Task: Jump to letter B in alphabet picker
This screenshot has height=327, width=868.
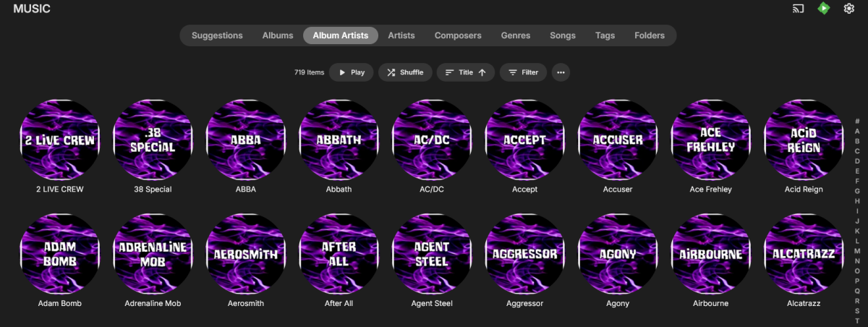Action: [857, 141]
